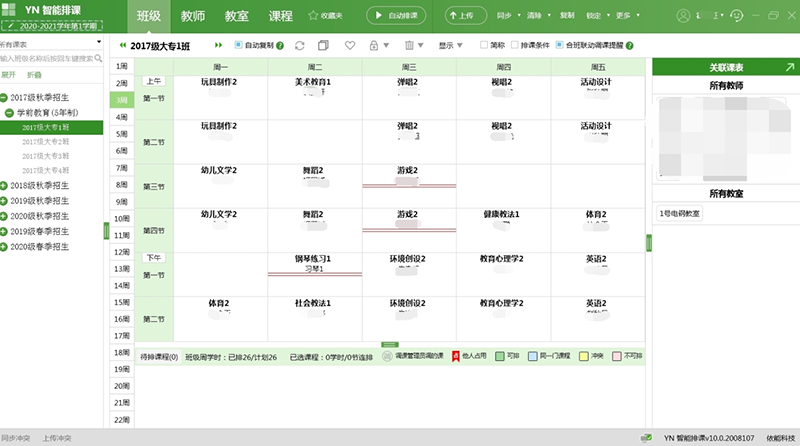Toggle the 自动复制 checkbox
The image size is (800, 446).
(x=238, y=46)
